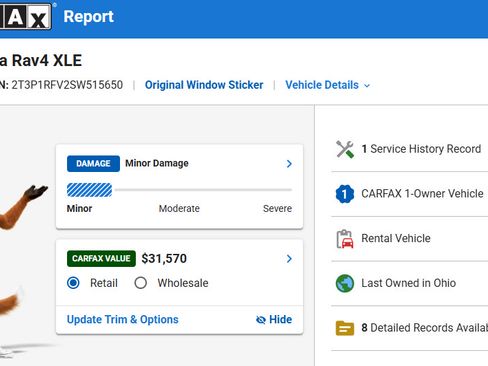Open CARFAX Value details chevron
The width and height of the screenshot is (488, 366).
pos(289,259)
